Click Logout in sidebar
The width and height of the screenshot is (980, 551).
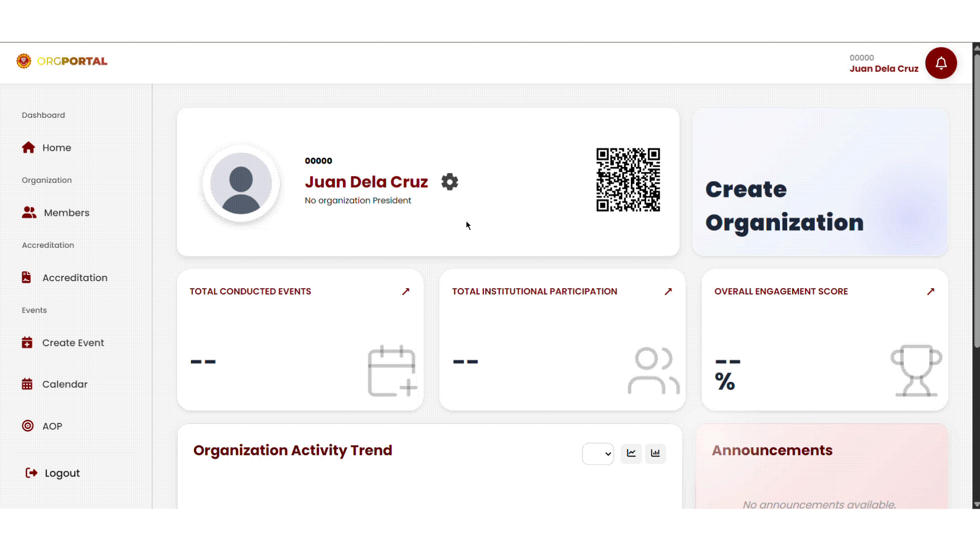62,473
